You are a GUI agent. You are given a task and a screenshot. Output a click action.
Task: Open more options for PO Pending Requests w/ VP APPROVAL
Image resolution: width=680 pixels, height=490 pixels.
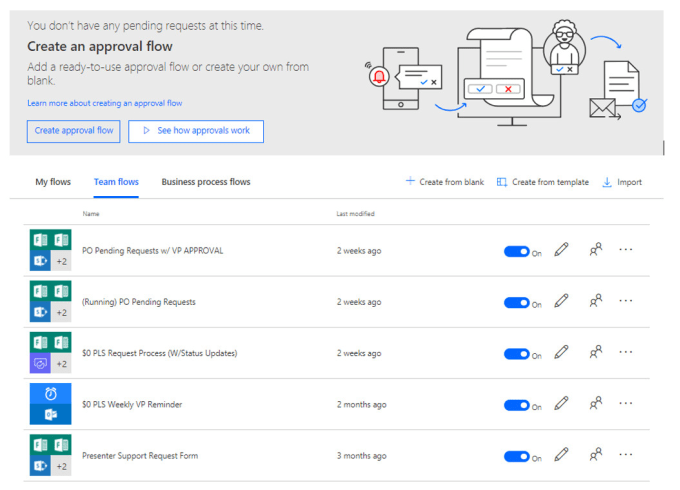(626, 250)
